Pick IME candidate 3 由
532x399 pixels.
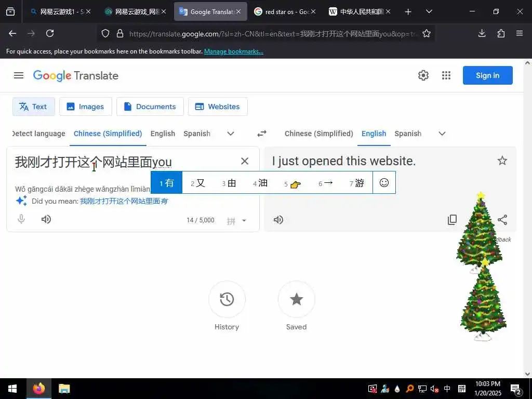click(x=229, y=183)
